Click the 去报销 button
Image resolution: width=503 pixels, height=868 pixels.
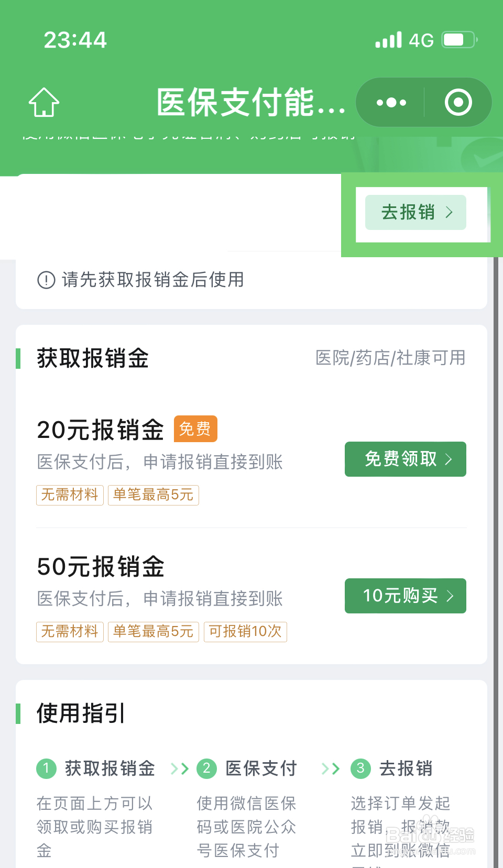click(415, 212)
